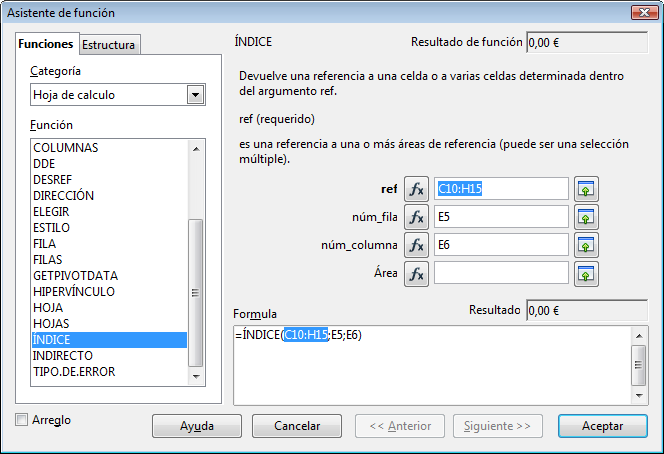Select DDE in the function list
The width and height of the screenshot is (664, 454).
coord(109,164)
